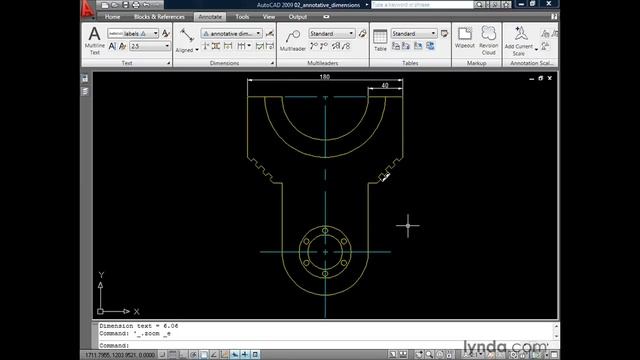Image resolution: width=640 pixels, height=360 pixels.
Task: Click the adjust dimension space icon
Action: (x=216, y=47)
